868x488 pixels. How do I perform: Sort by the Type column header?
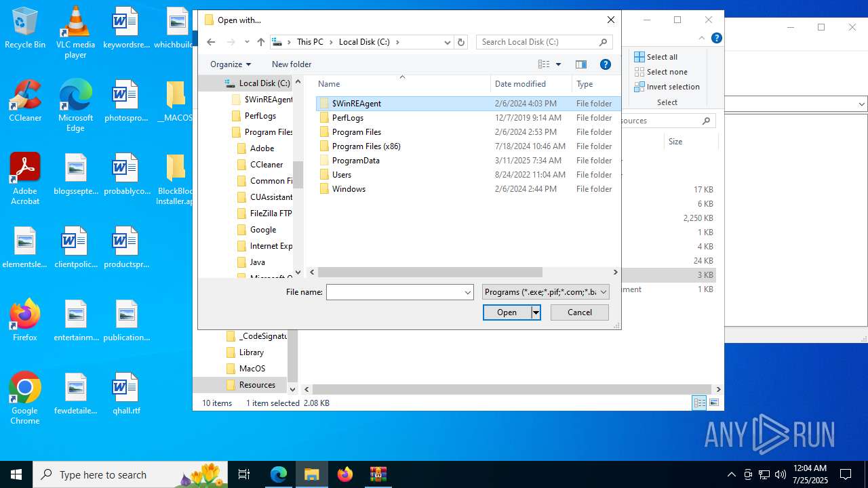(x=595, y=84)
